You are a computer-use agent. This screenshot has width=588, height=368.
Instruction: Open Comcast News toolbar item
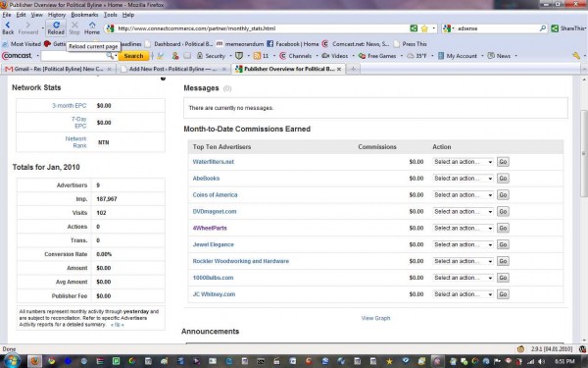[499, 56]
